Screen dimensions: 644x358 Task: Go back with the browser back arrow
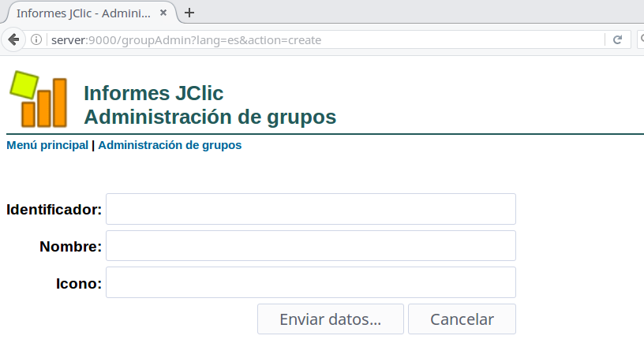[13, 39]
